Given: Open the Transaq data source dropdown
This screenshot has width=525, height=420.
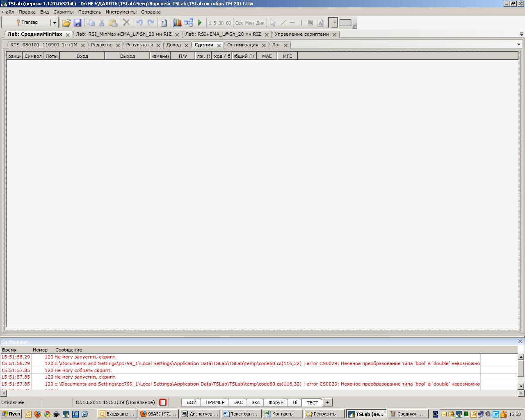Looking at the screenshot, I should pos(54,23).
